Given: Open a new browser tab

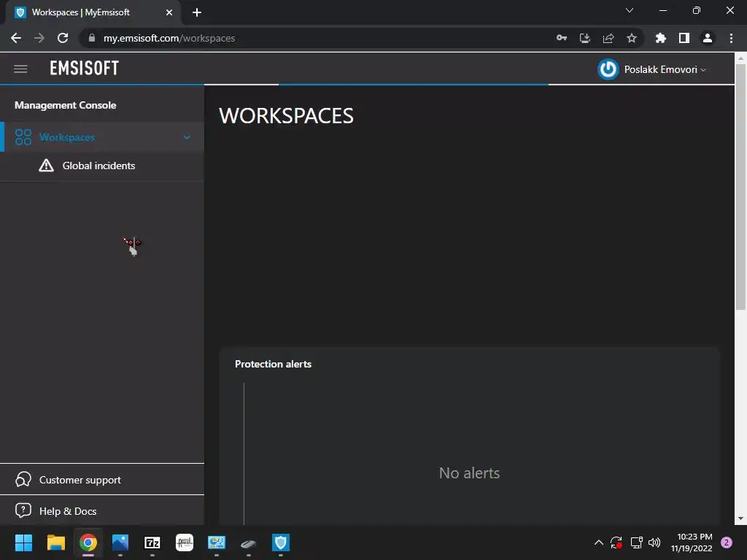Looking at the screenshot, I should coord(197,12).
